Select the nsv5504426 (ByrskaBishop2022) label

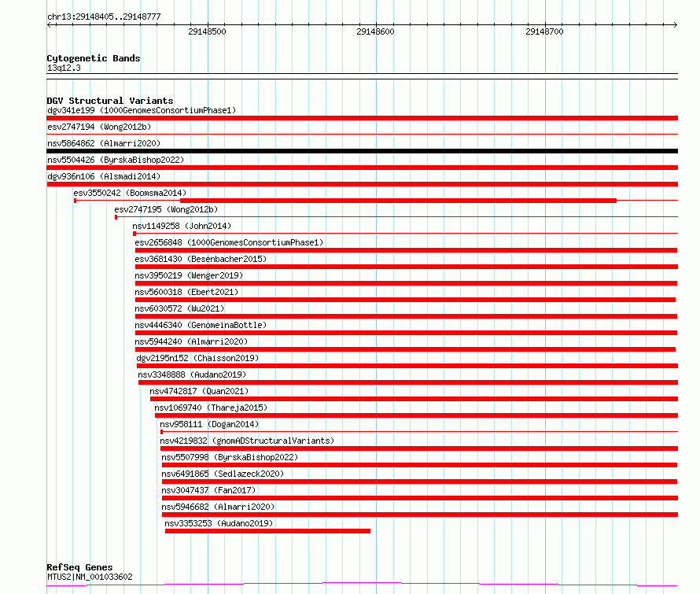point(116,160)
